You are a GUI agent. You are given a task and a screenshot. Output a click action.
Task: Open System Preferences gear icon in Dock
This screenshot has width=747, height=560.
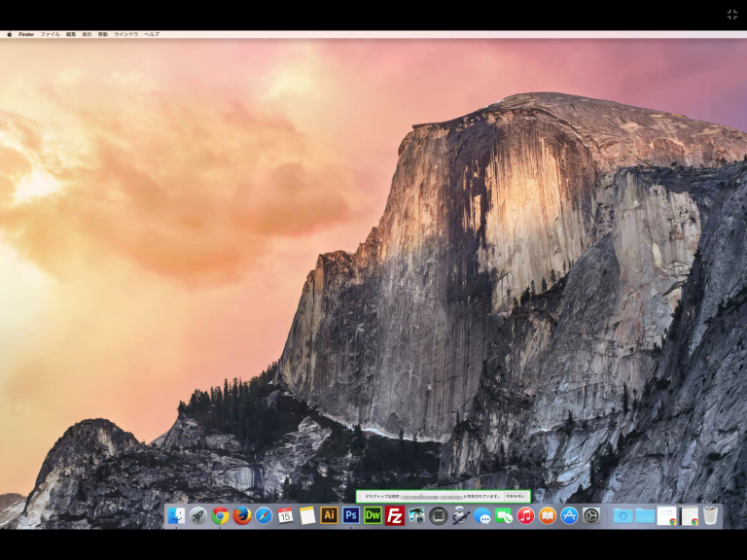[591, 515]
